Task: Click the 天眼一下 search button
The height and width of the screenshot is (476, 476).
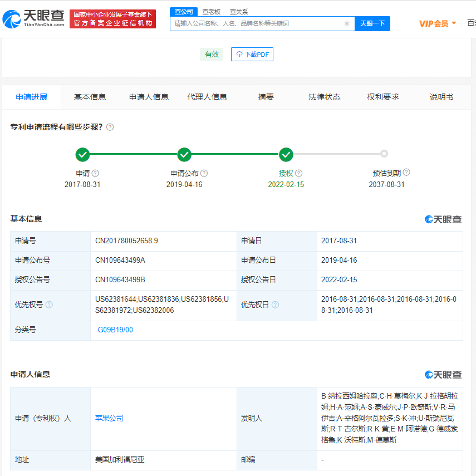Action: click(x=372, y=23)
